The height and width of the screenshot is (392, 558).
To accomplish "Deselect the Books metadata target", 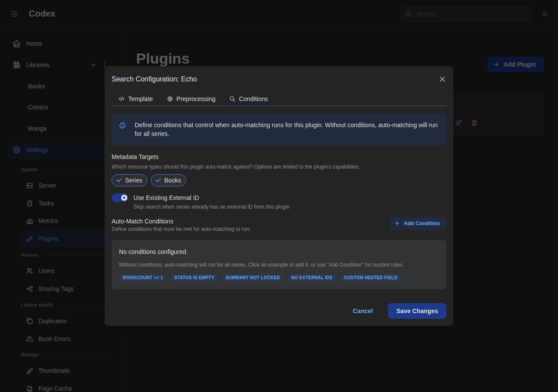I will (168, 180).
